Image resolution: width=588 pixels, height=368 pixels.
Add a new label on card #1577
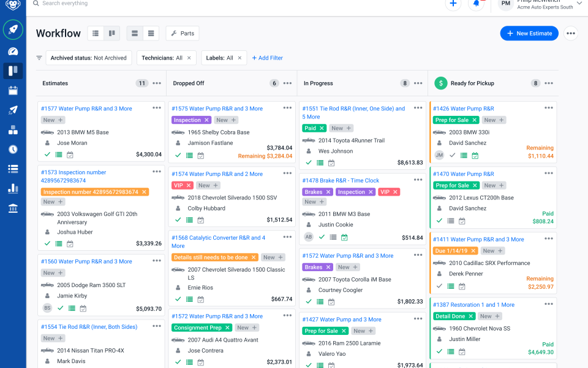(x=53, y=120)
